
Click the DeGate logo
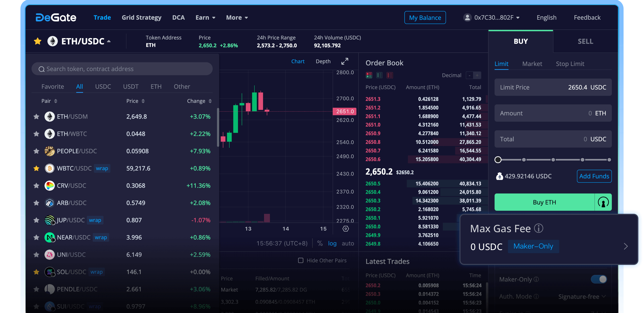56,17
